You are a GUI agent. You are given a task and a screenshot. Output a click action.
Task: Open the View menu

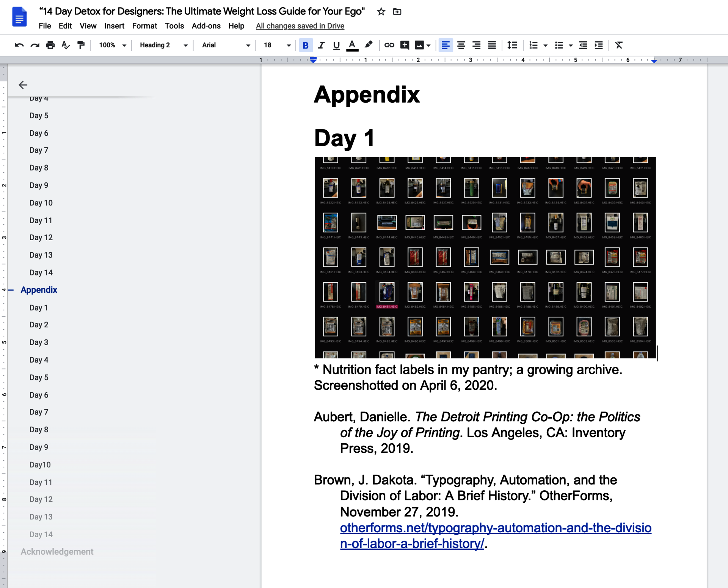[88, 26]
